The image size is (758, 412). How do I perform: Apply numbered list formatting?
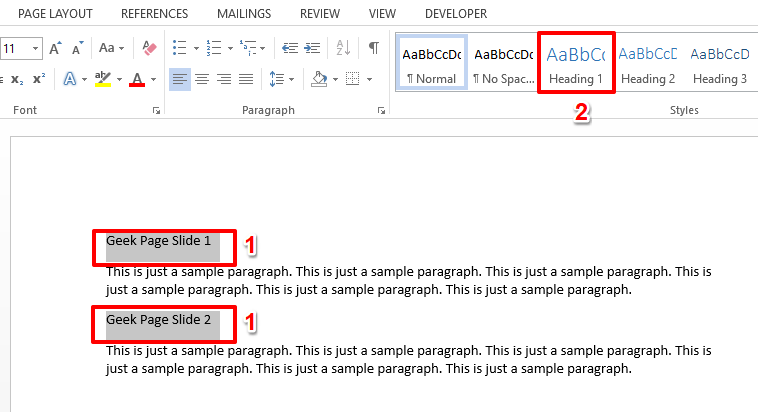tap(213, 48)
